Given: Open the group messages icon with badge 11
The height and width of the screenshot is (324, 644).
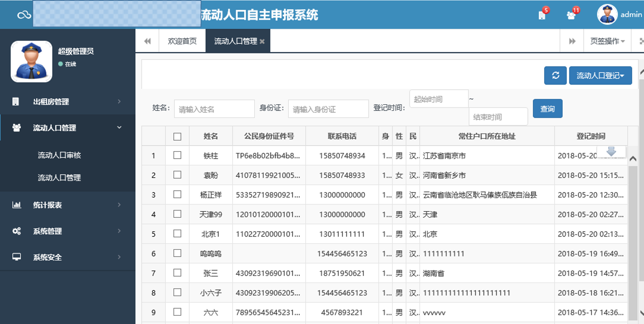Looking at the screenshot, I should (x=571, y=15).
